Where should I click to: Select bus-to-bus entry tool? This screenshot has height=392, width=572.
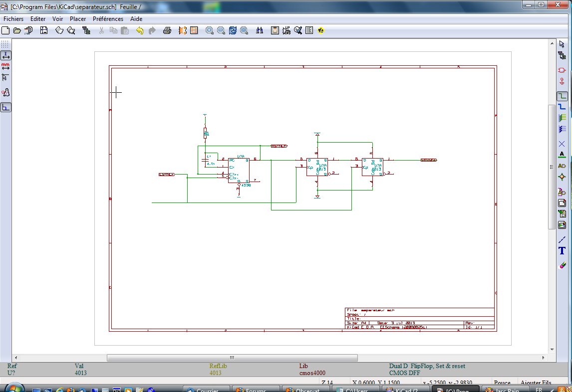pos(562,129)
